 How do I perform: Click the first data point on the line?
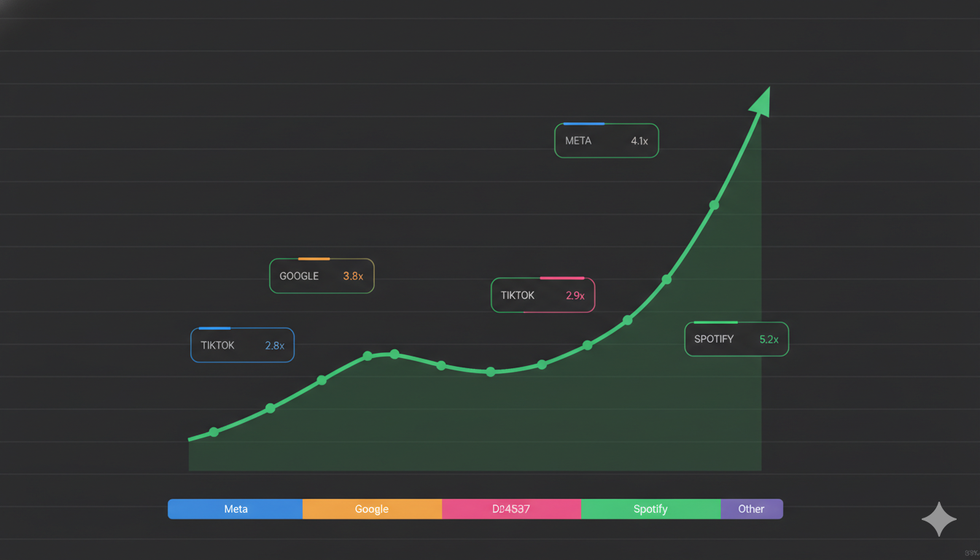214,432
